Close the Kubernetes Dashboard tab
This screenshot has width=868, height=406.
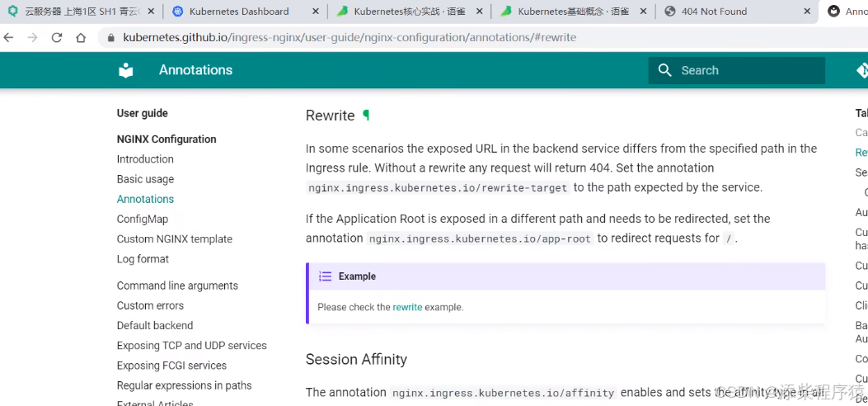click(315, 11)
